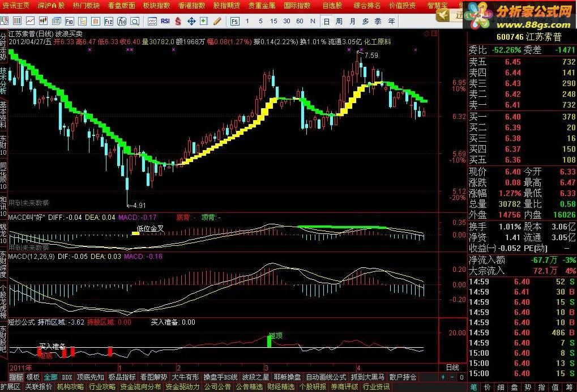Select 顶底先知 indicator tab
Viewport: 577px width, 392px height.
[91, 377]
